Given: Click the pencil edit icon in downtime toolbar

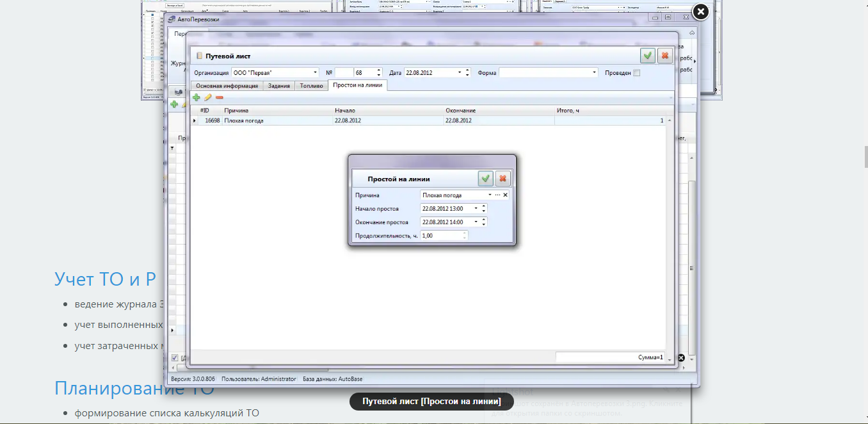Looking at the screenshot, I should (x=208, y=97).
